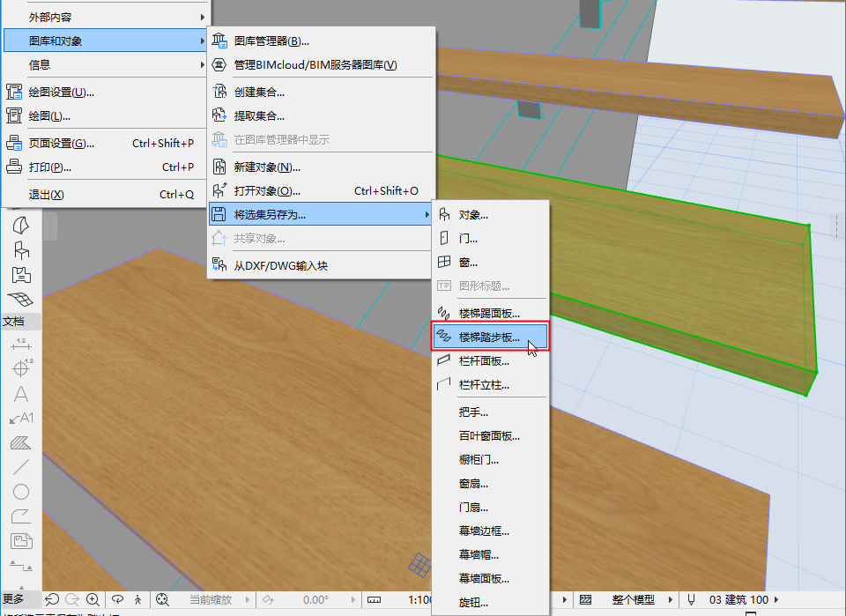Click the fit in window icon

tap(162, 599)
